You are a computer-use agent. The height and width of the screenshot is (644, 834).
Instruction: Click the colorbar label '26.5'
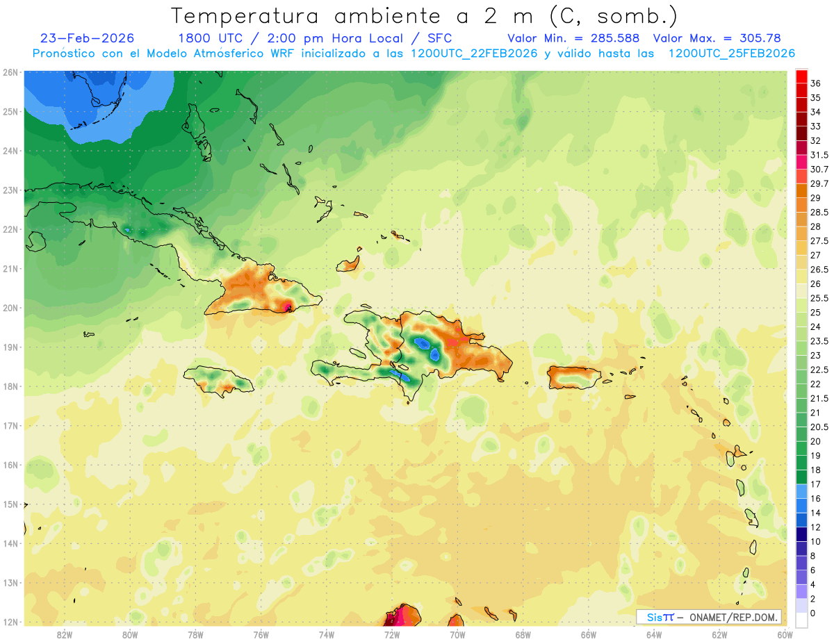819,270
